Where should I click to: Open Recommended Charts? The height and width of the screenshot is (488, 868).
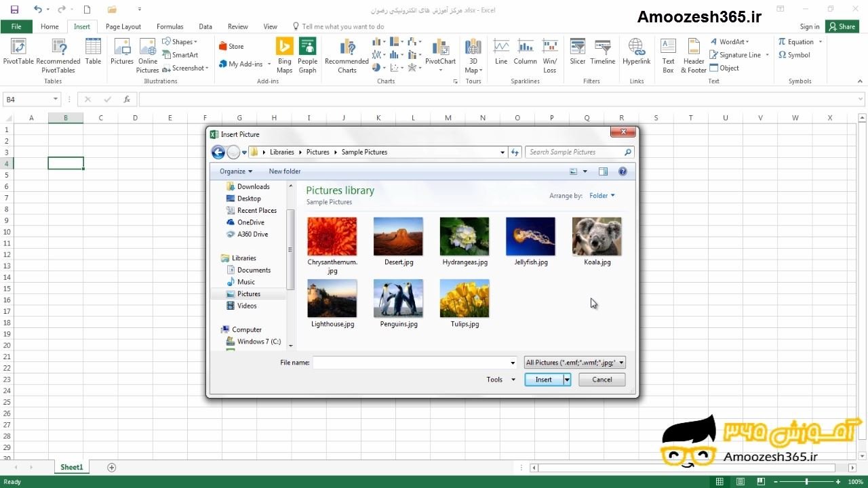pyautogui.click(x=347, y=54)
